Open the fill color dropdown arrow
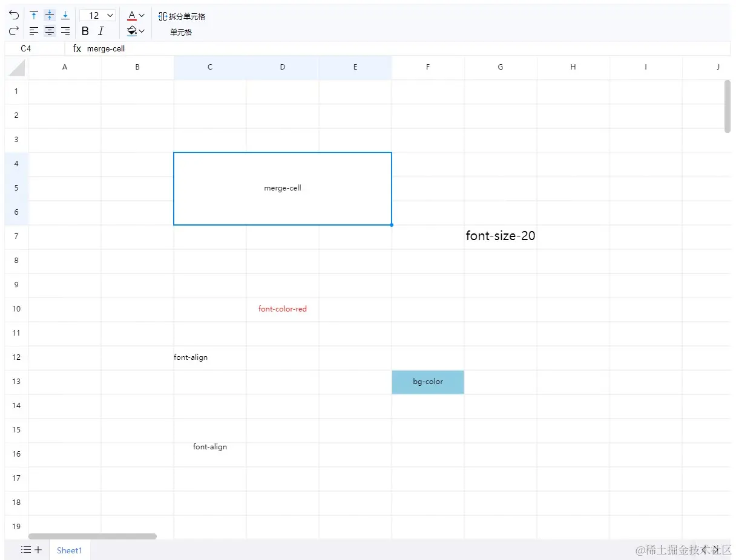This screenshot has width=736, height=560. pos(142,31)
